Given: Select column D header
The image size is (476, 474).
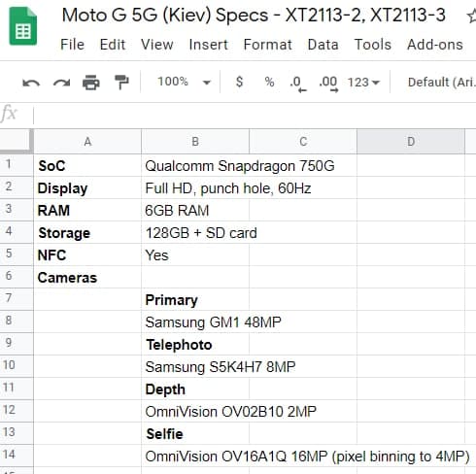Looking at the screenshot, I should pos(411,142).
